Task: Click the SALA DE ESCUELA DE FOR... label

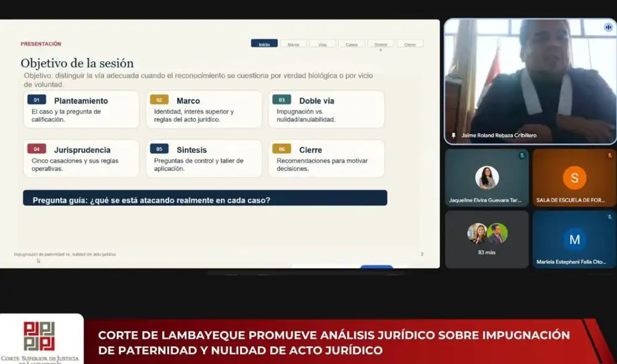Action: pyautogui.click(x=571, y=200)
